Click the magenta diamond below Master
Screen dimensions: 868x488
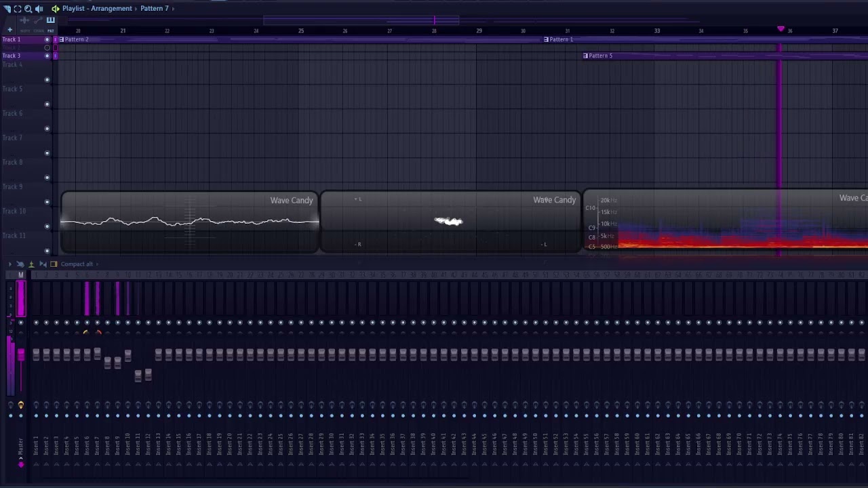coord(20,464)
